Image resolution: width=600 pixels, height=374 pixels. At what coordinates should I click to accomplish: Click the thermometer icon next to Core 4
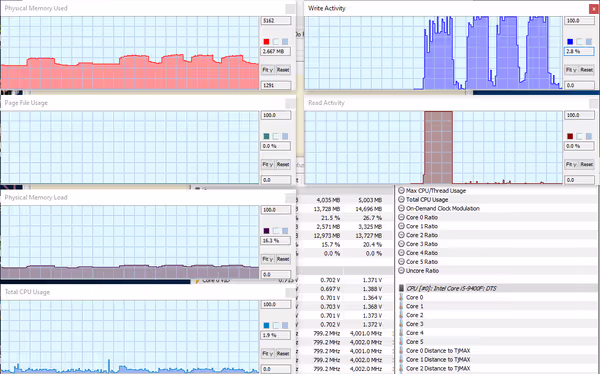point(401,333)
